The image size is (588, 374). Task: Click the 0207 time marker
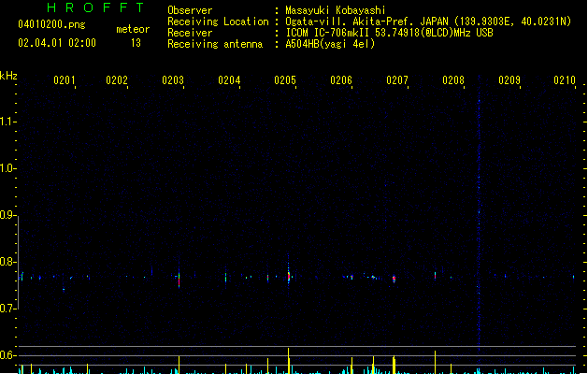pos(397,80)
